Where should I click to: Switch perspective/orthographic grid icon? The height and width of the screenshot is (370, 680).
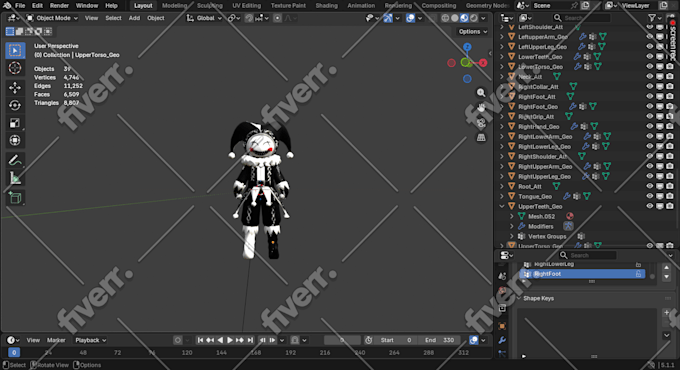(481, 138)
